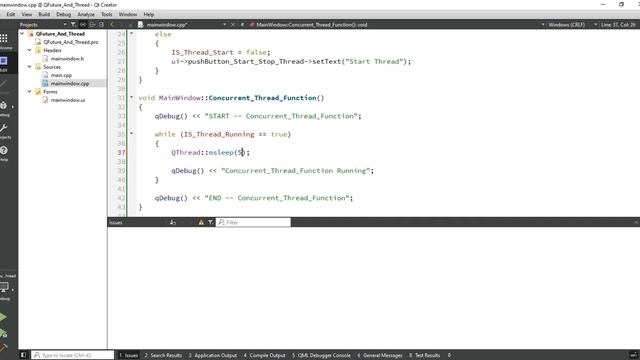Fold the function at line 31
Screen dimensions: 640x360
131,97
